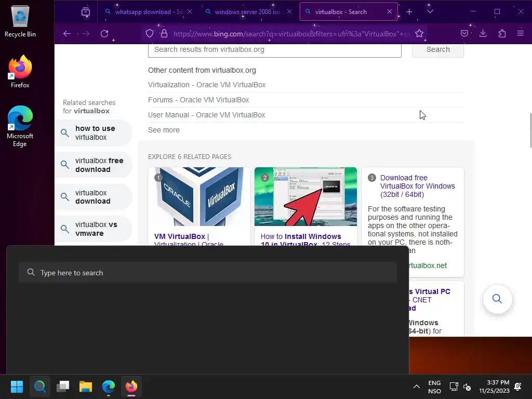Open Microsoft Edge from the taskbar
Screen dimensions: 532x399
109,387
